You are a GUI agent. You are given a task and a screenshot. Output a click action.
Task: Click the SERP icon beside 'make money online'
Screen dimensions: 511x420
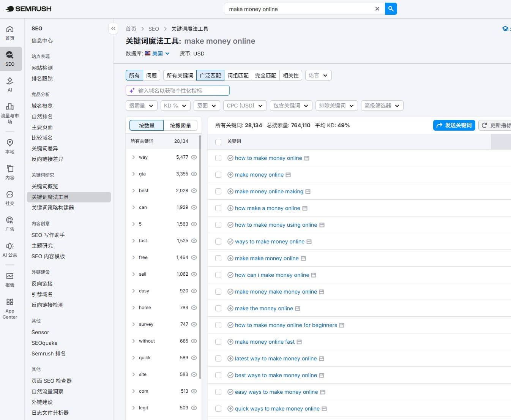[288, 175]
